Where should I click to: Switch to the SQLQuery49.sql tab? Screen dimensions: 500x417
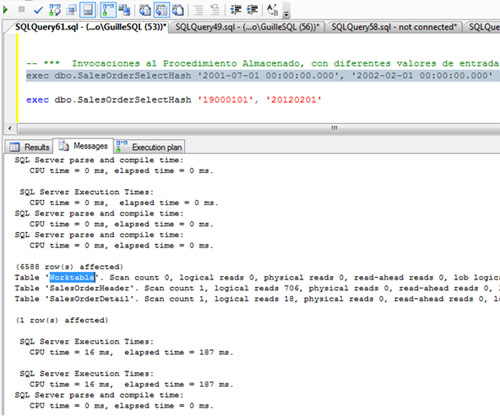coord(247,27)
